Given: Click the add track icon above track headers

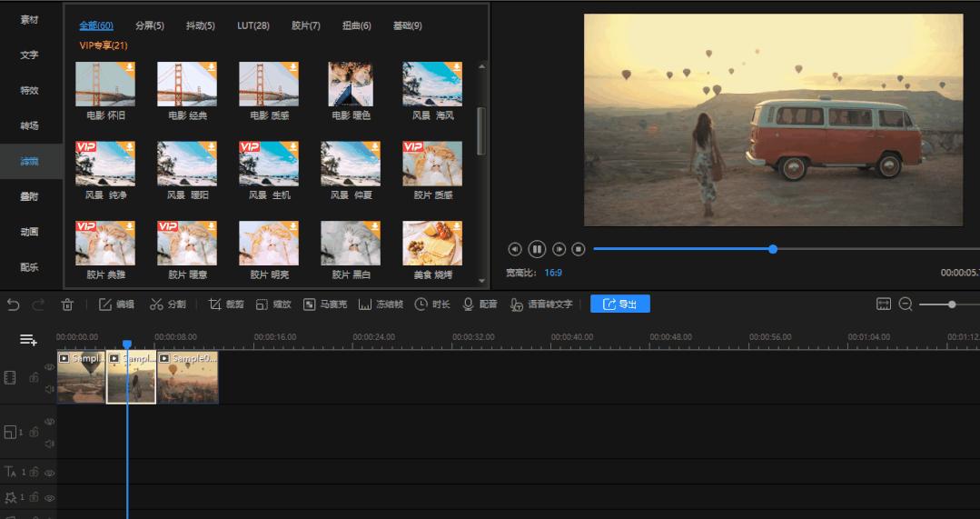Looking at the screenshot, I should pos(29,340).
